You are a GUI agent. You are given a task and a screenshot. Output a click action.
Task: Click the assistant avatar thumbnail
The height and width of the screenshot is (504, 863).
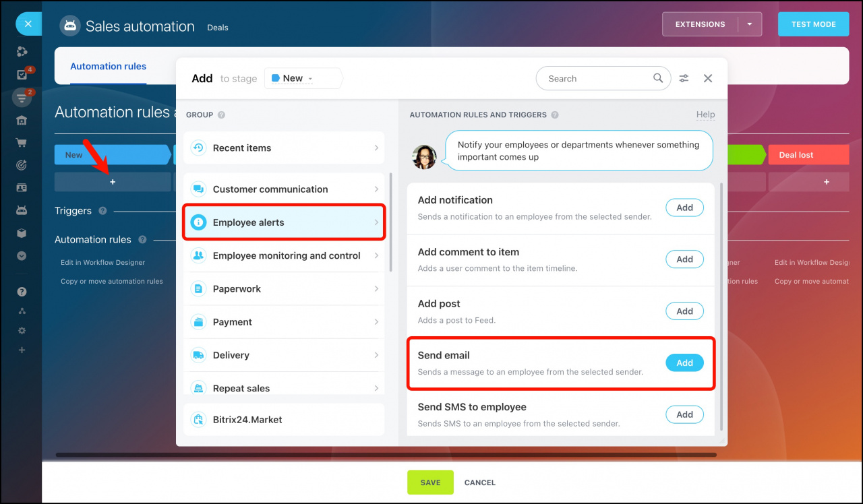point(424,156)
